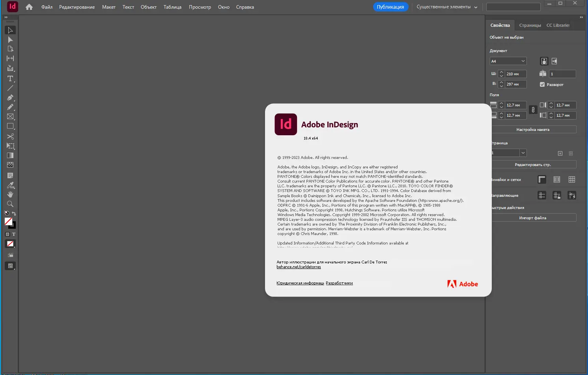The width and height of the screenshot is (588, 375).
Task: Open the A4 page size dropdown
Action: click(x=508, y=61)
